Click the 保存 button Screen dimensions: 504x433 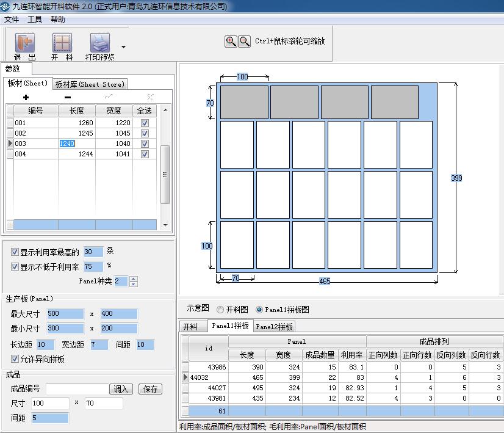pos(150,389)
